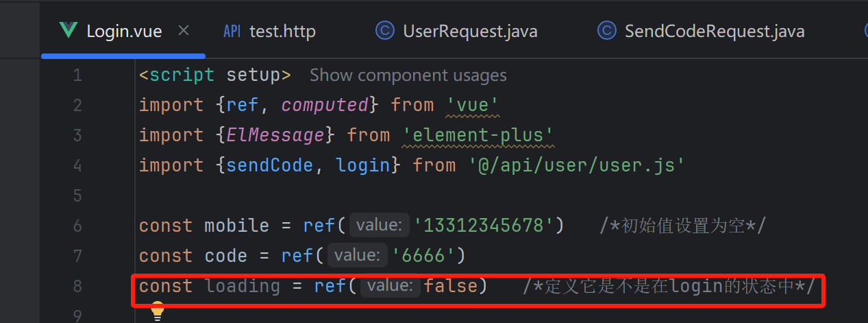The height and width of the screenshot is (323, 868).
Task: Click the 'vue' import string
Action: pyautogui.click(x=472, y=106)
